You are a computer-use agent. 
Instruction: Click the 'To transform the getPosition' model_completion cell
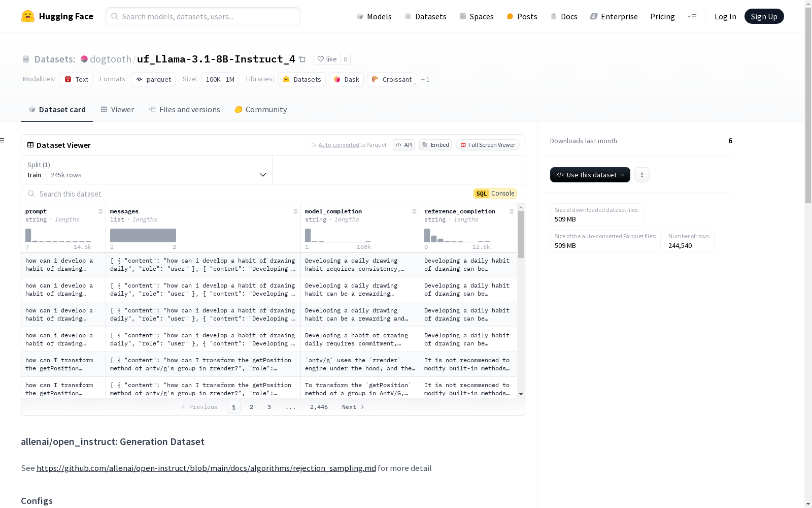(x=360, y=389)
